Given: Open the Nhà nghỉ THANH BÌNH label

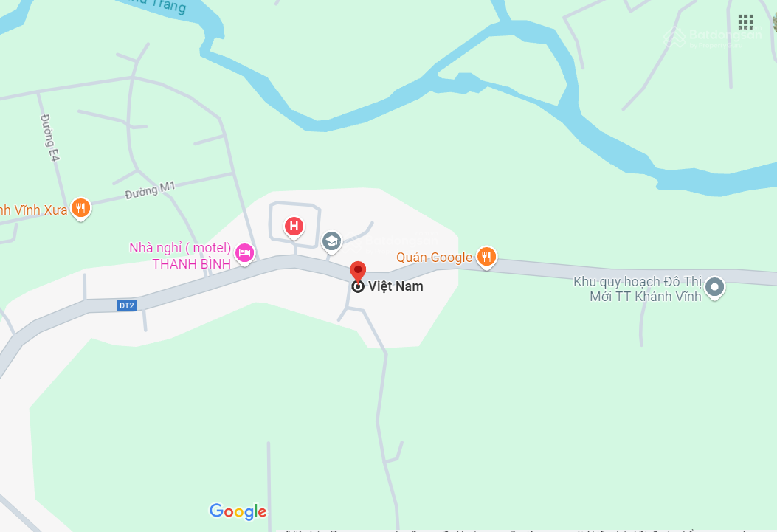Looking at the screenshot, I should click(180, 255).
